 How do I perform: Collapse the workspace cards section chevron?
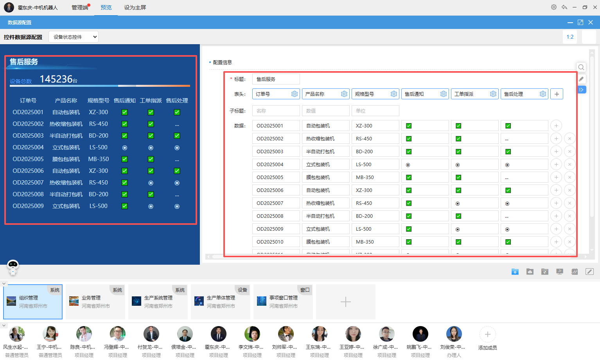[x=4, y=284]
